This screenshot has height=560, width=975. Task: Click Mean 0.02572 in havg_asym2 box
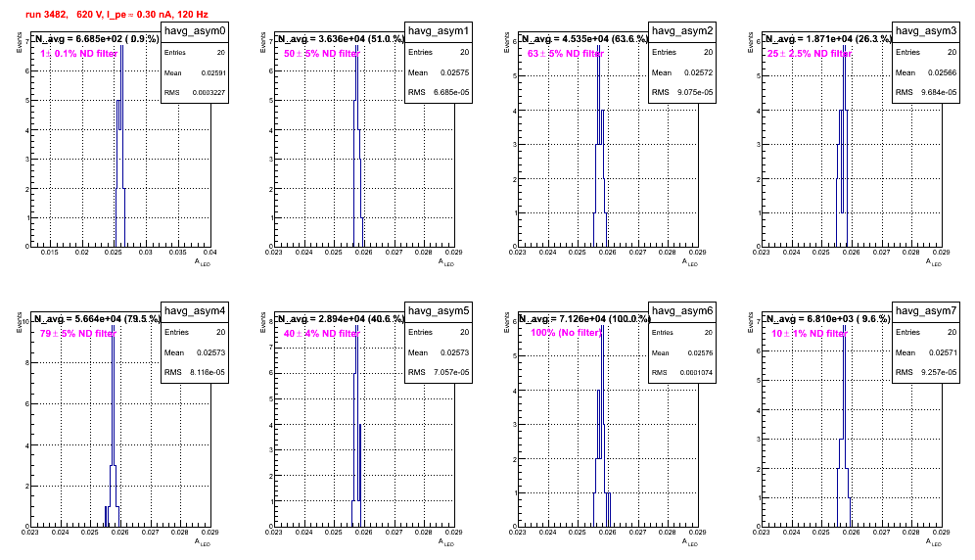(x=682, y=72)
